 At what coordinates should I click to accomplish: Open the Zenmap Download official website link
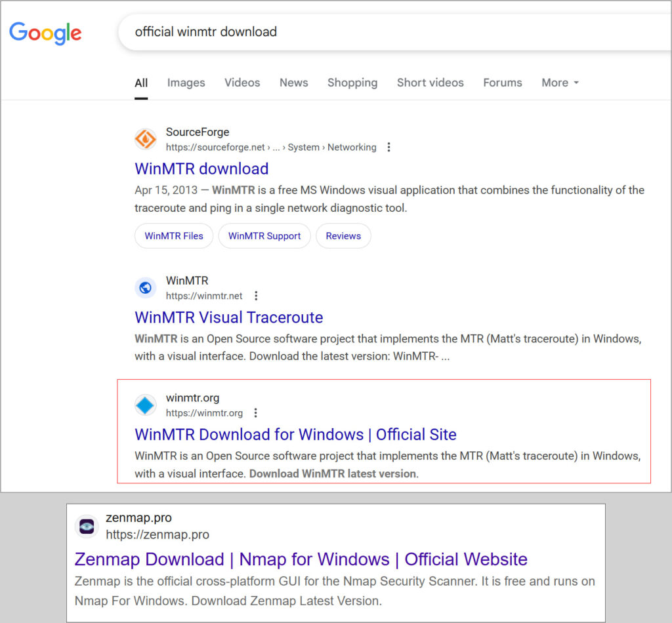click(301, 559)
